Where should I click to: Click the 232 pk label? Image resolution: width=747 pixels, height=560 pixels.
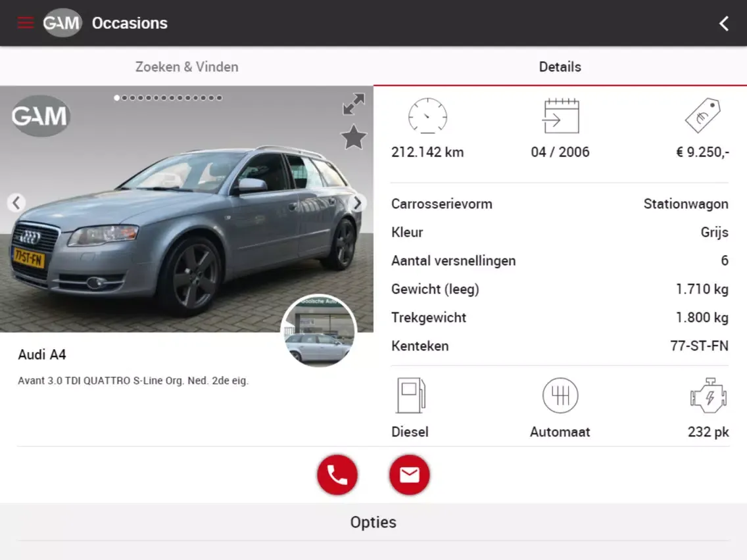coord(708,432)
